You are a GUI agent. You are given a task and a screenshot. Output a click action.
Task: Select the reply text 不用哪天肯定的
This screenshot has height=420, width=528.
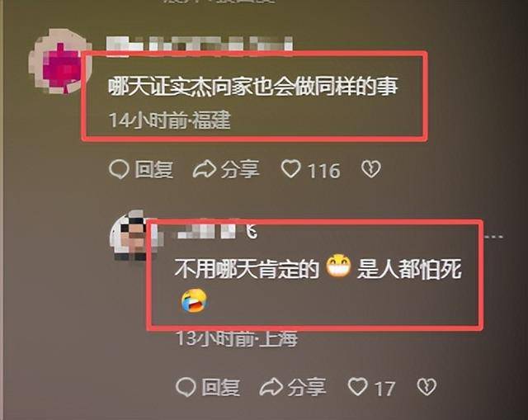(x=247, y=269)
